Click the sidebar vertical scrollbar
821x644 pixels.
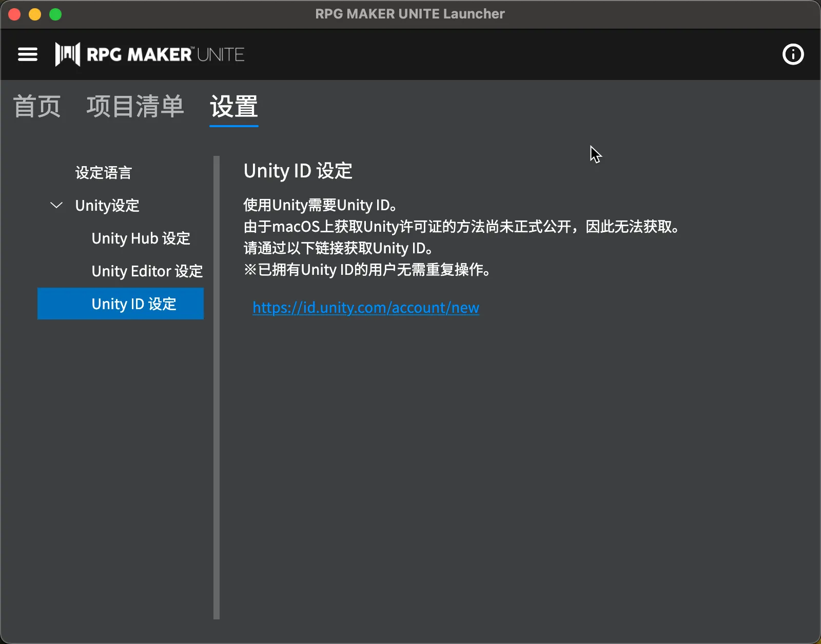217,388
